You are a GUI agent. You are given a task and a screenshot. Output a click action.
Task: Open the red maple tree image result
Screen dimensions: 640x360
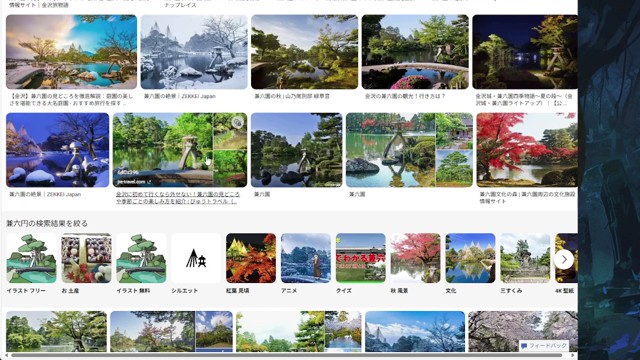click(527, 150)
